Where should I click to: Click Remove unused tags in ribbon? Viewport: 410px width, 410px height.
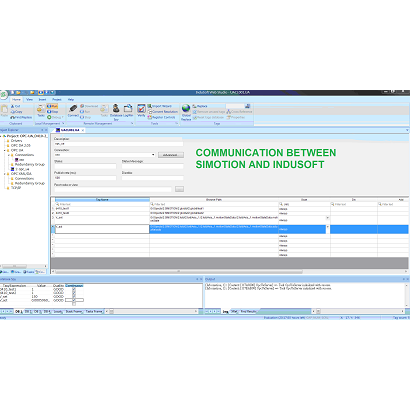[x=209, y=112]
